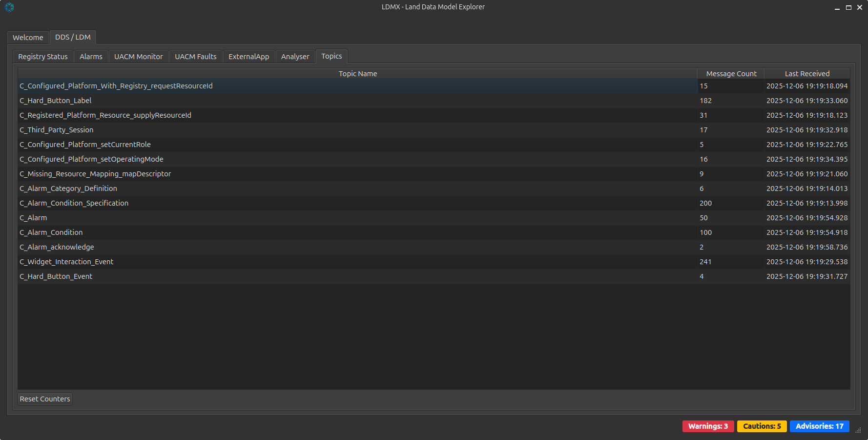Switch to the ExternalApp tab
This screenshot has height=440, width=868.
(248, 56)
